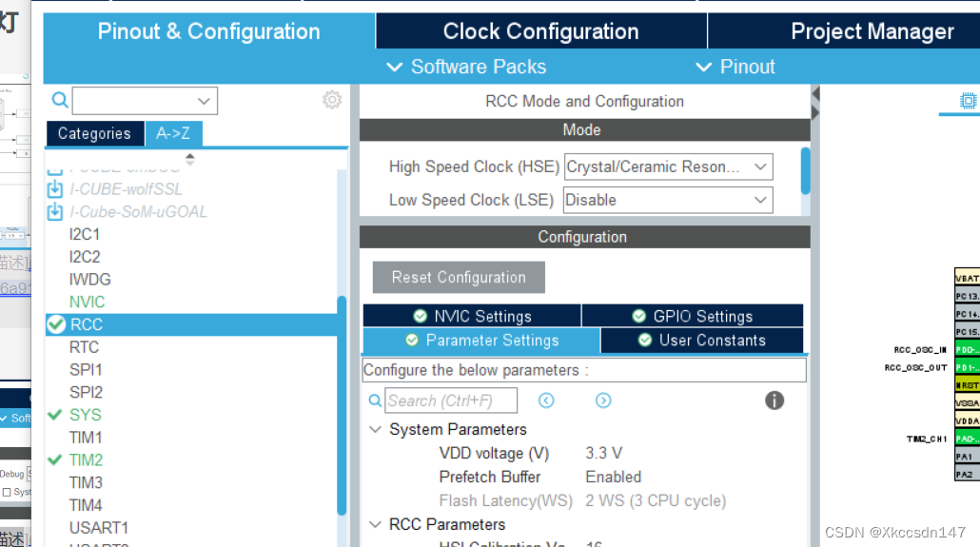Expand the Software Packs menu
The width and height of the screenshot is (980, 547).
[x=466, y=67]
